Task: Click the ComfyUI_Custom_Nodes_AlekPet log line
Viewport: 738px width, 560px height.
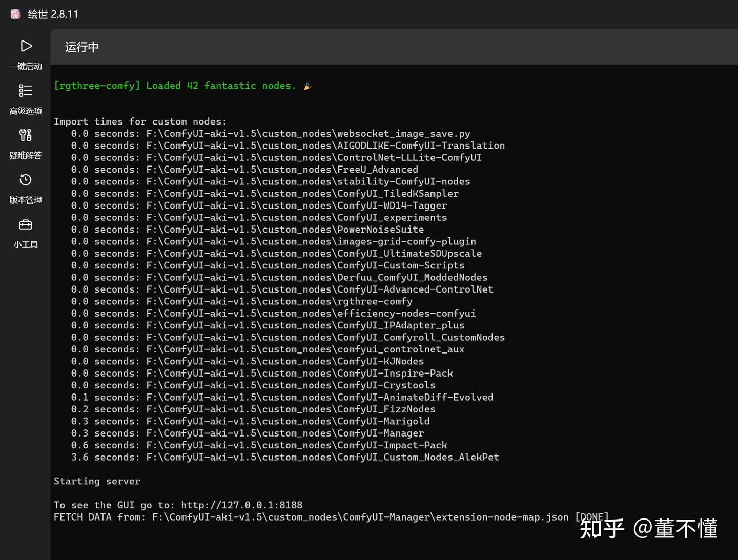Action: click(285, 457)
